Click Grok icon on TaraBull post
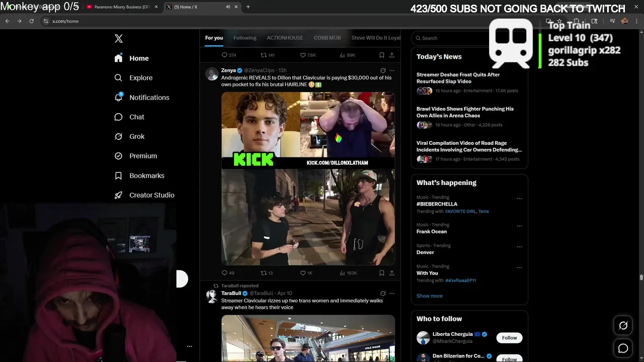 pos(383,293)
